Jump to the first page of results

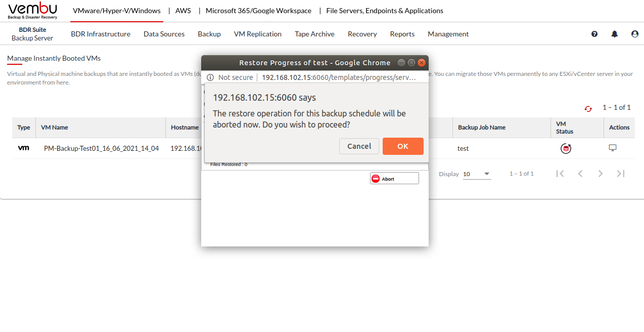click(x=560, y=174)
